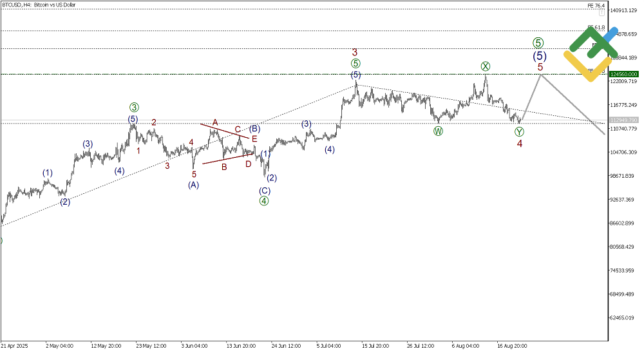Click the 104706.309 price axis value
The height and width of the screenshot is (351, 644).
tap(623, 152)
